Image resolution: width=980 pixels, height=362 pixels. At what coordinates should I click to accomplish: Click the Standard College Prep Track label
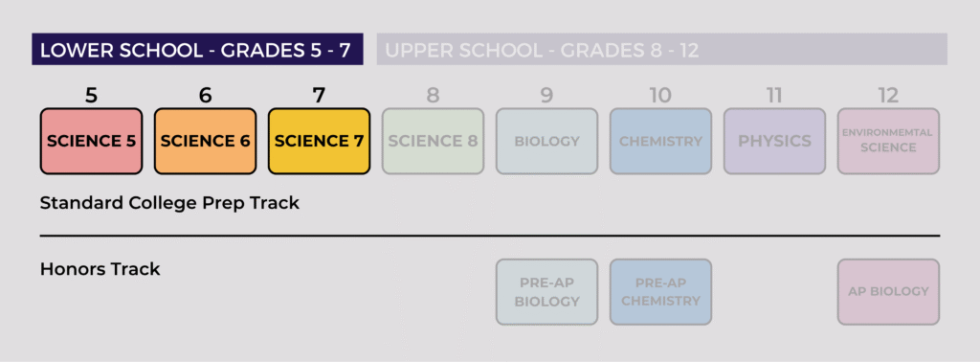pos(170,203)
